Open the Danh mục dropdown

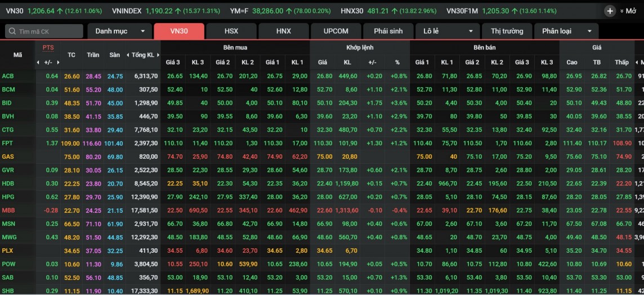(119, 32)
